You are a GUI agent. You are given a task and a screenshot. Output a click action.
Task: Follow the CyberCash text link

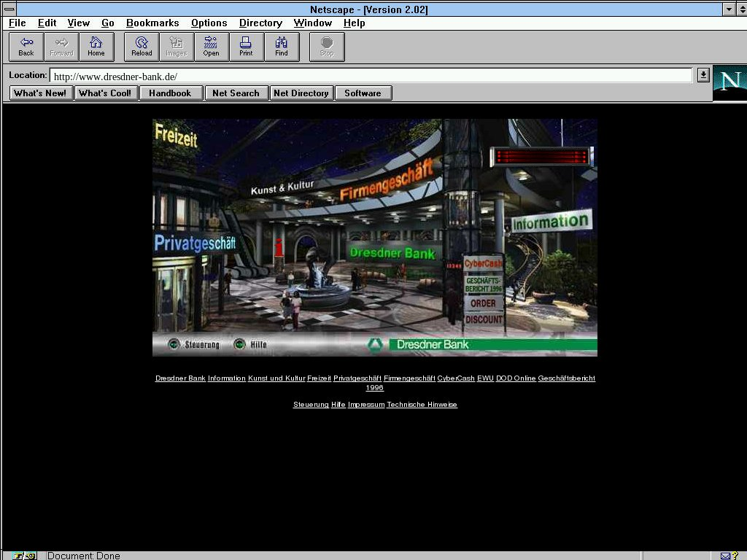[x=456, y=378]
